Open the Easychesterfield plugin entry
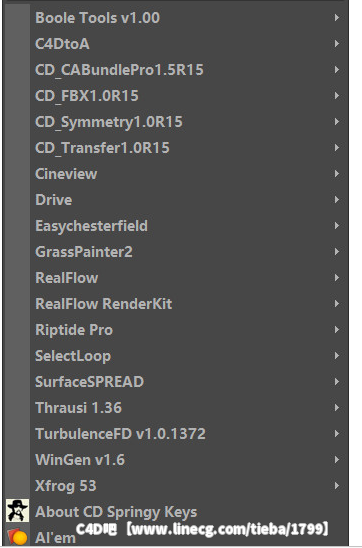Screen dimensions: 362x548 [x=176, y=226]
